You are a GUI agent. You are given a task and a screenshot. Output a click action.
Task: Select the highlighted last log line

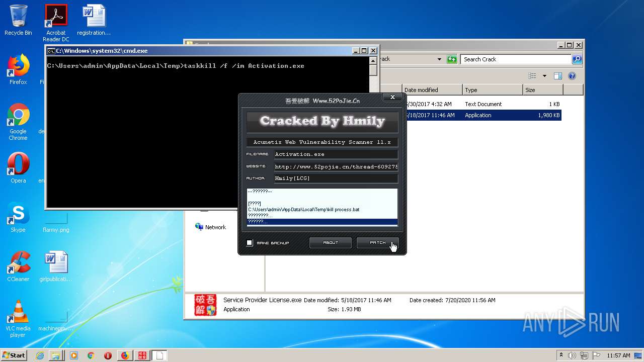322,222
